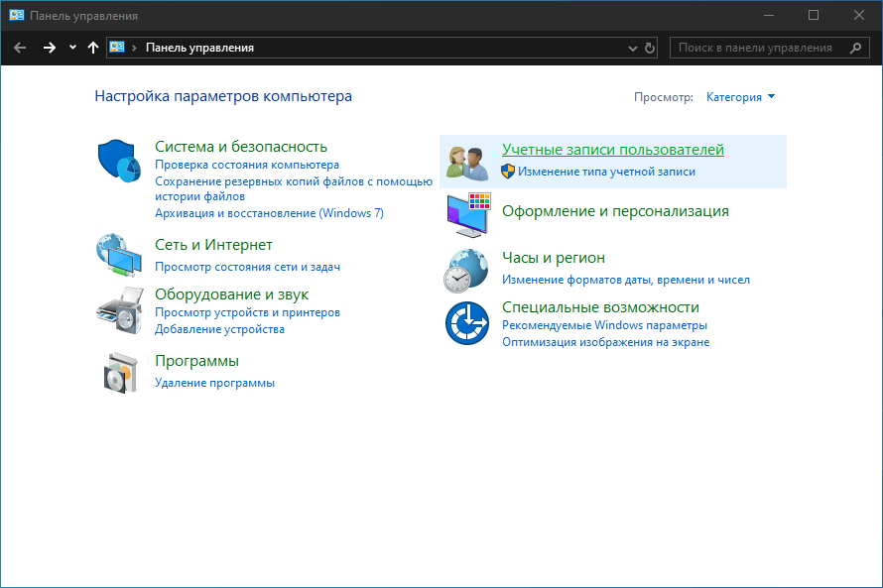Open the Programs disc box icon
This screenshot has height=588, width=883.
(120, 373)
